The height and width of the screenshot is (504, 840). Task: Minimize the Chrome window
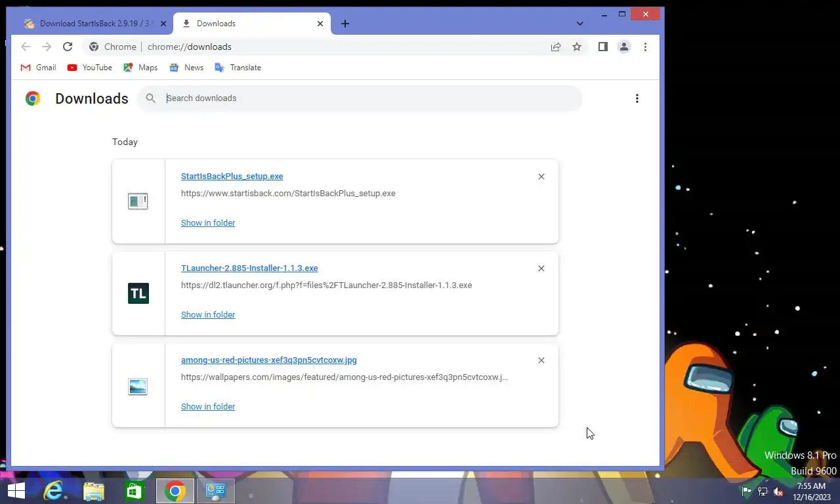click(604, 14)
